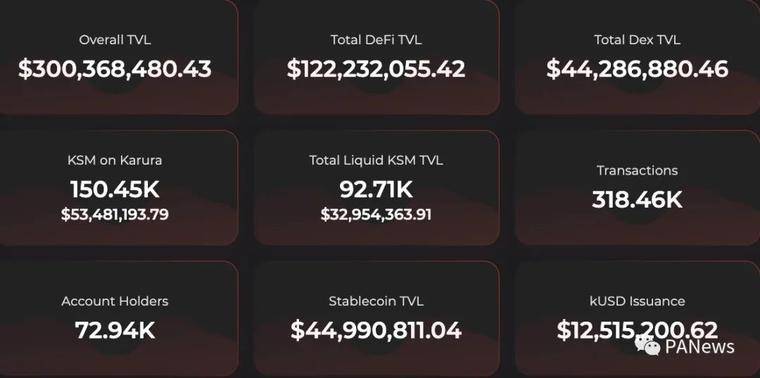
Task: Select the Transactions stat card
Action: tap(637, 188)
